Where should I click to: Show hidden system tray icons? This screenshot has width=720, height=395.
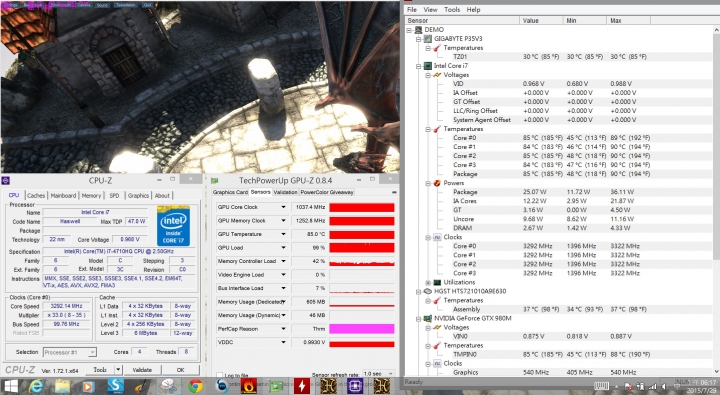[617, 387]
